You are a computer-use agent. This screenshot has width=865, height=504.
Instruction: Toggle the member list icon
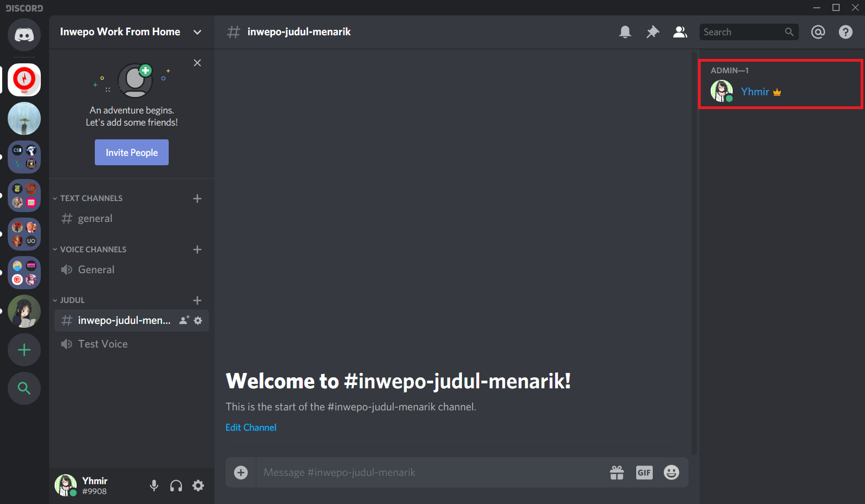coord(680,32)
